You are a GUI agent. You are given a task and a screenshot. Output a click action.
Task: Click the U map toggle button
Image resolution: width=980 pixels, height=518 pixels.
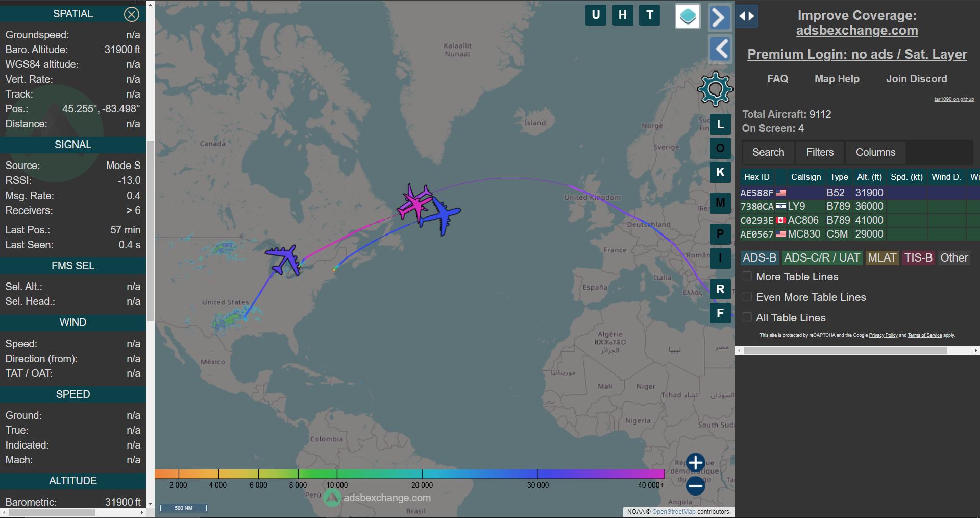[596, 15]
